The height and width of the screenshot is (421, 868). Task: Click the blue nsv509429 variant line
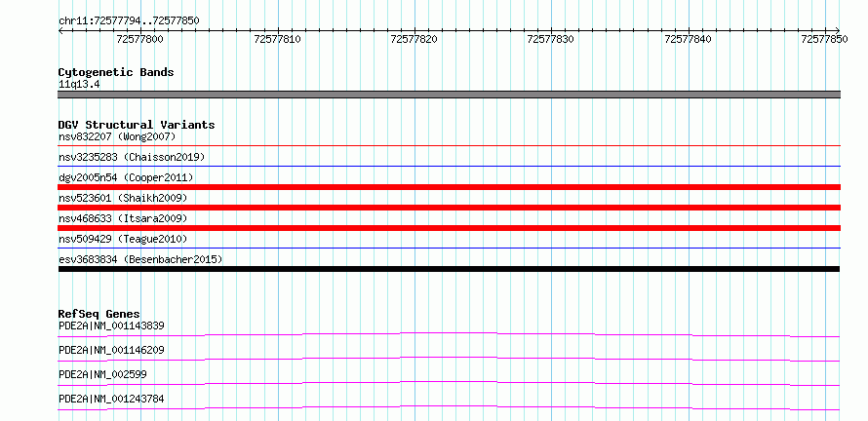point(449,249)
